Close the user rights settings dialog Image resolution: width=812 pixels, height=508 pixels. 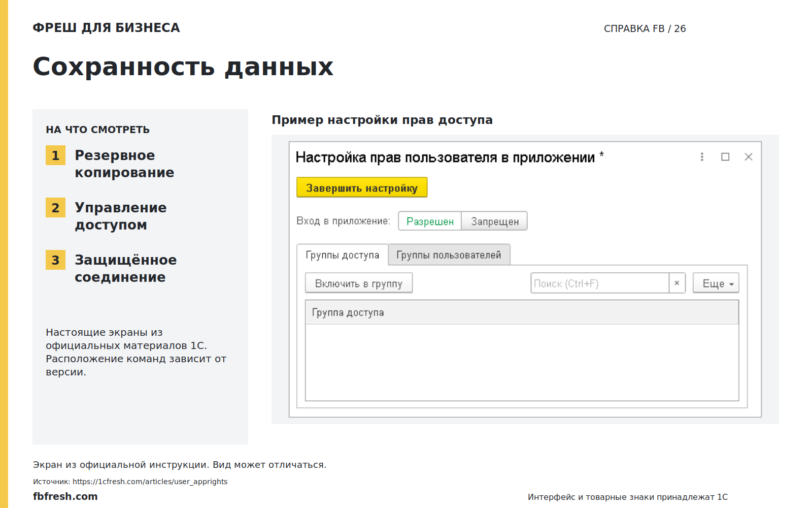click(x=749, y=157)
